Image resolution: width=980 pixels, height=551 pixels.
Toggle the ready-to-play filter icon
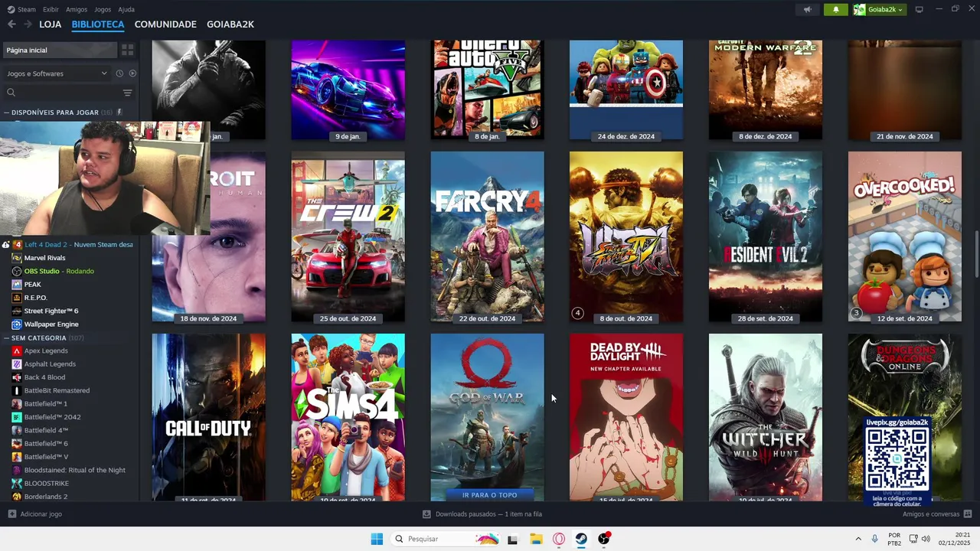[x=132, y=73]
